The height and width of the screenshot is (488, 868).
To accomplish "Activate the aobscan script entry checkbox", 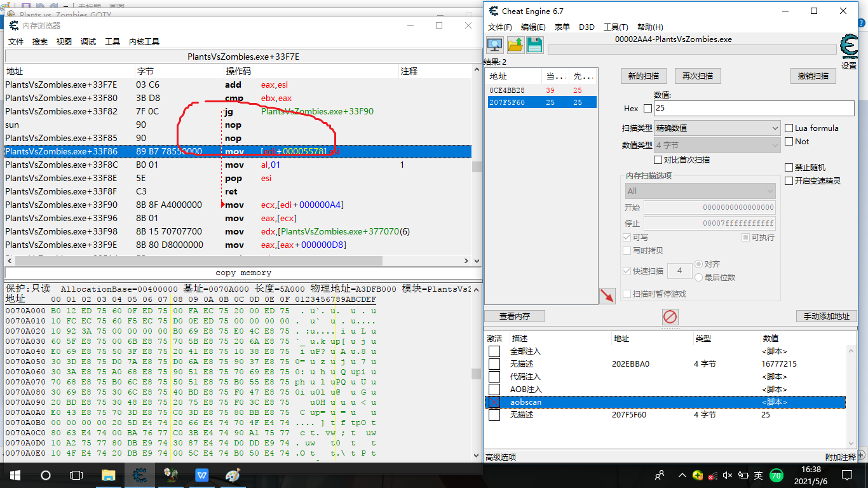I will pos(494,402).
